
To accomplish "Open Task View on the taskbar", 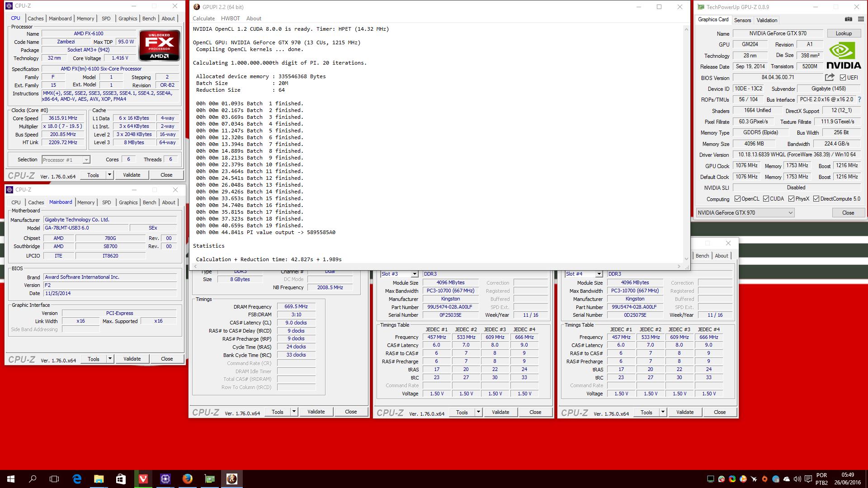I will 54,479.
